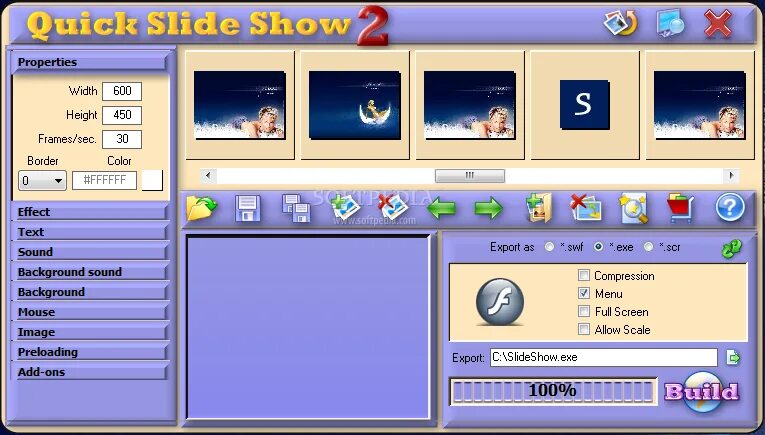
Task: Click the green link icon beside export options
Action: 731,248
